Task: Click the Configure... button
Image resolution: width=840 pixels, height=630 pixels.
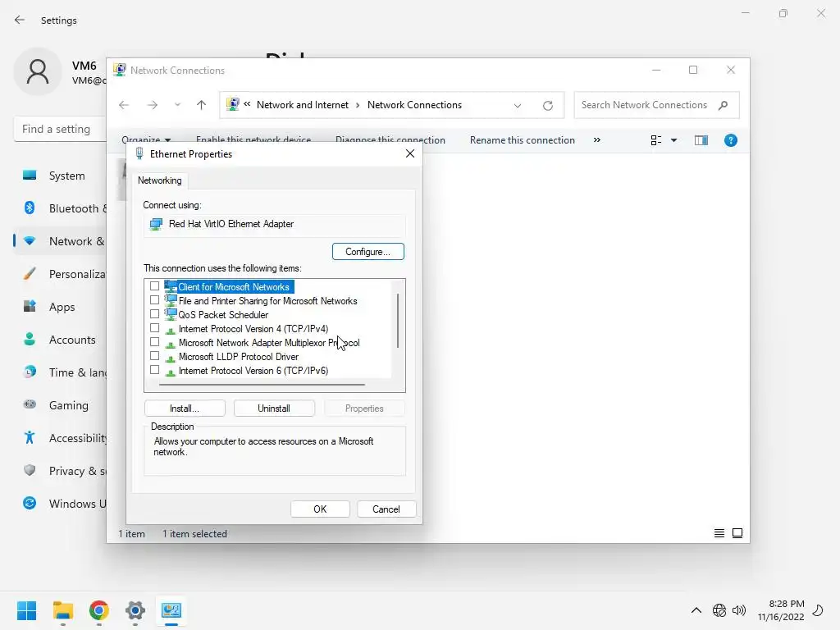Action: [x=368, y=252]
